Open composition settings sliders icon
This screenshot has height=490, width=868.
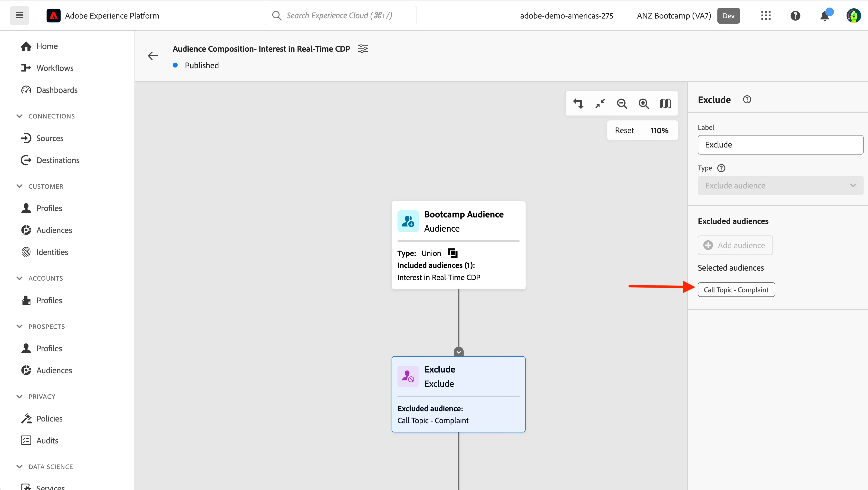pyautogui.click(x=363, y=49)
